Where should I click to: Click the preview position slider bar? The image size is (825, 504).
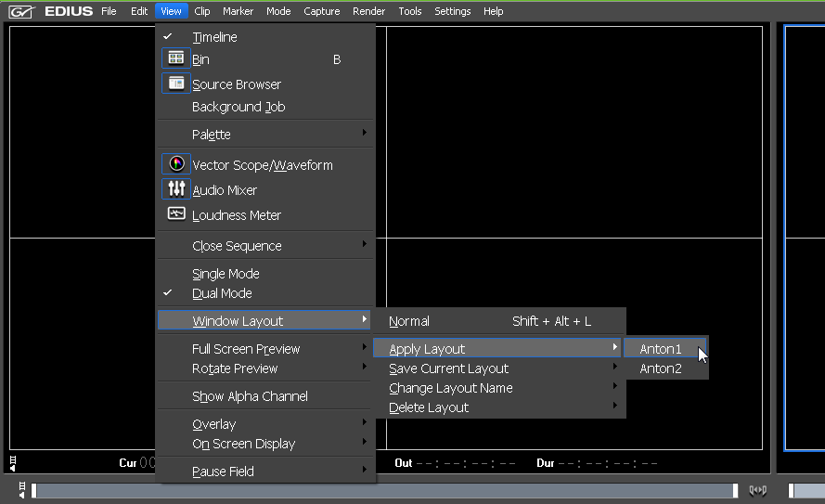click(385, 490)
